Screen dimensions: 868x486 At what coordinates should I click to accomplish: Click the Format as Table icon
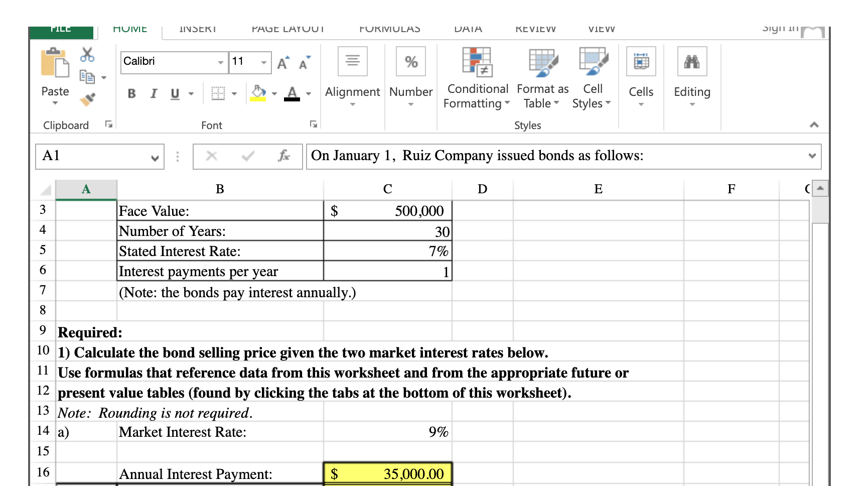[x=542, y=62]
